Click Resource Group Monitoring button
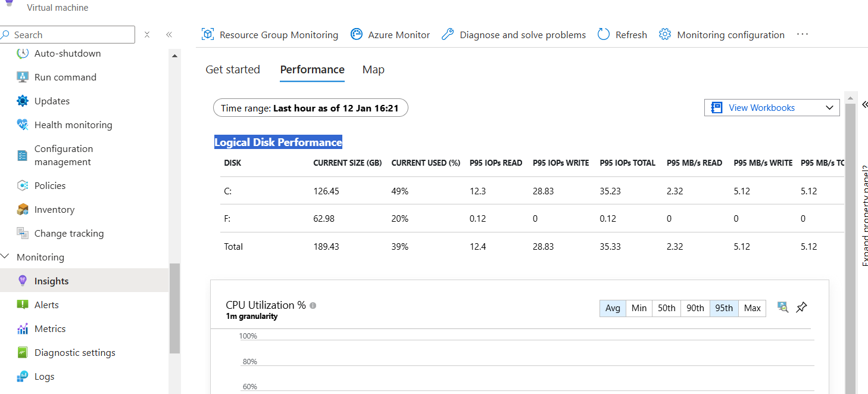 click(270, 35)
